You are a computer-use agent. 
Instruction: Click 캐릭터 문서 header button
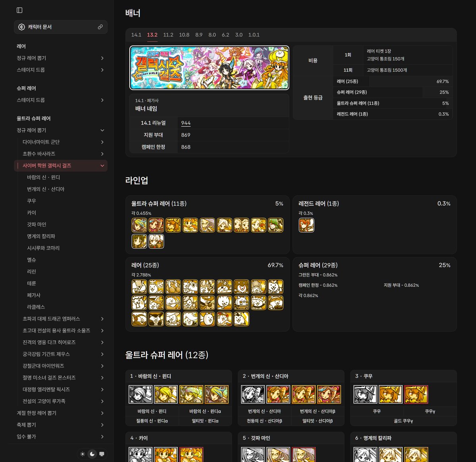(61, 27)
